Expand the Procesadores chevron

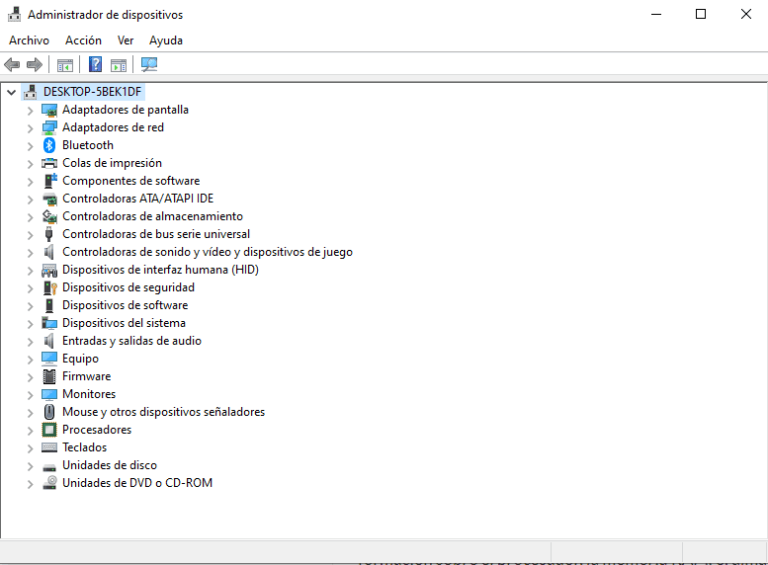tap(30, 430)
